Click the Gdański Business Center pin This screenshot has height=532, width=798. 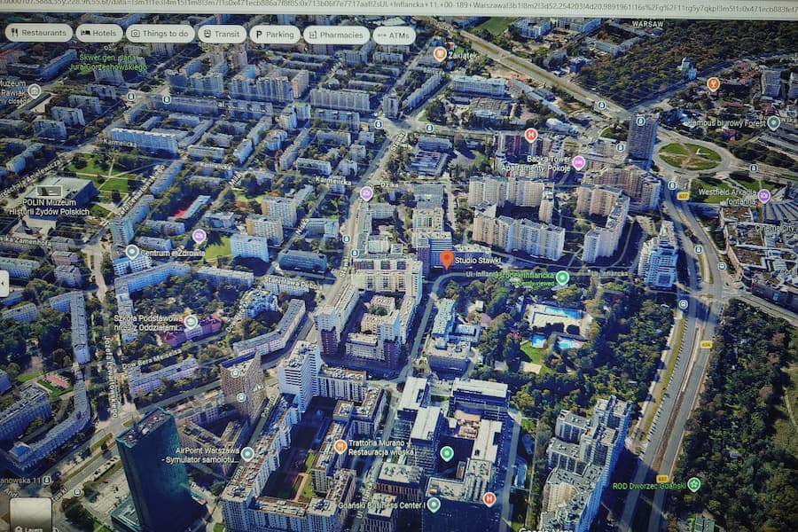433,505
